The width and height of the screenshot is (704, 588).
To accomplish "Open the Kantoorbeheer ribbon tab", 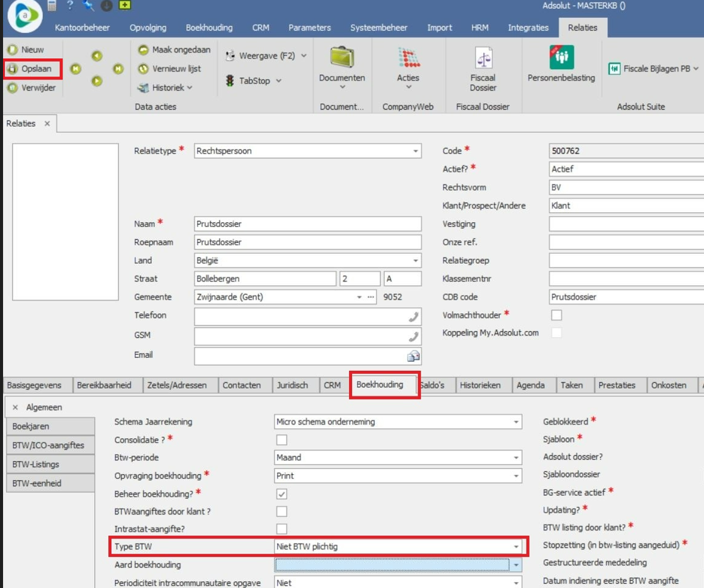I will click(x=82, y=28).
